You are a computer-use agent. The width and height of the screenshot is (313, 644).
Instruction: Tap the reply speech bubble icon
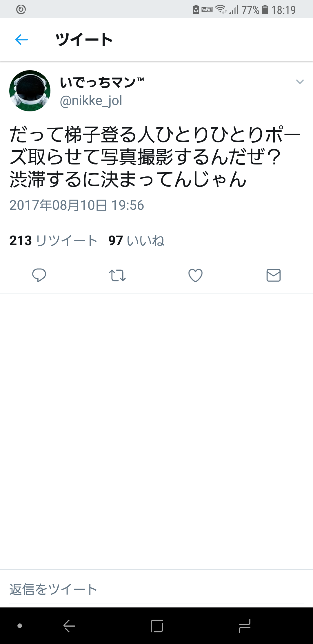point(39,275)
